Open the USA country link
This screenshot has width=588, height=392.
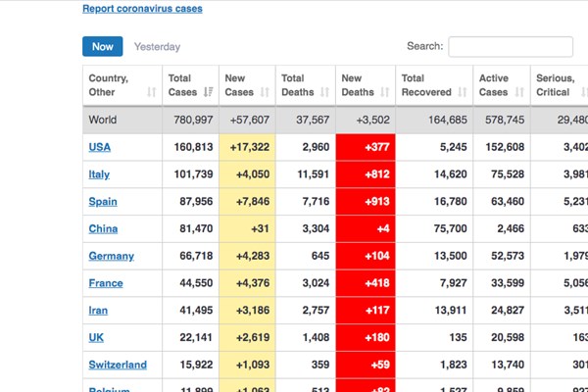coord(99,147)
